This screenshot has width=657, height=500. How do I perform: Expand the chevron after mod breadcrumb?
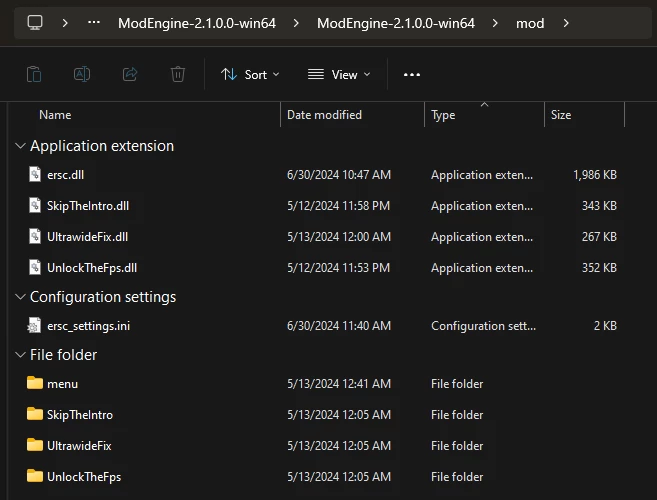coord(566,23)
